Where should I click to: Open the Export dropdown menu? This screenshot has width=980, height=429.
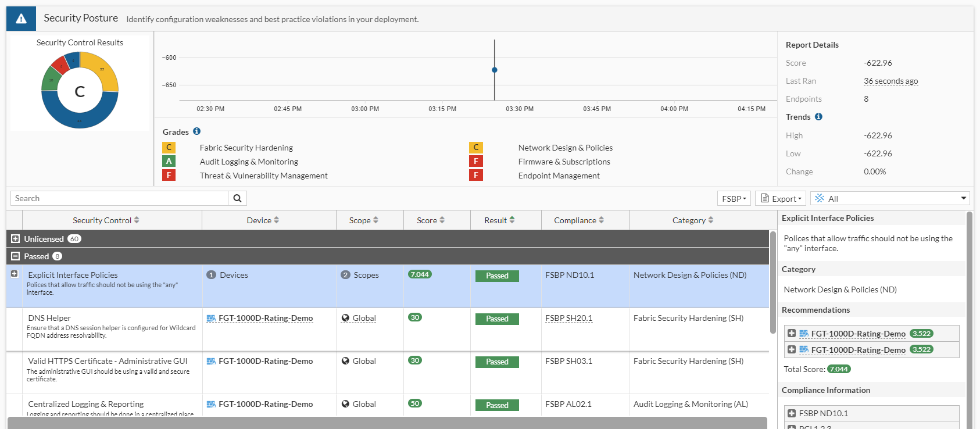(781, 199)
